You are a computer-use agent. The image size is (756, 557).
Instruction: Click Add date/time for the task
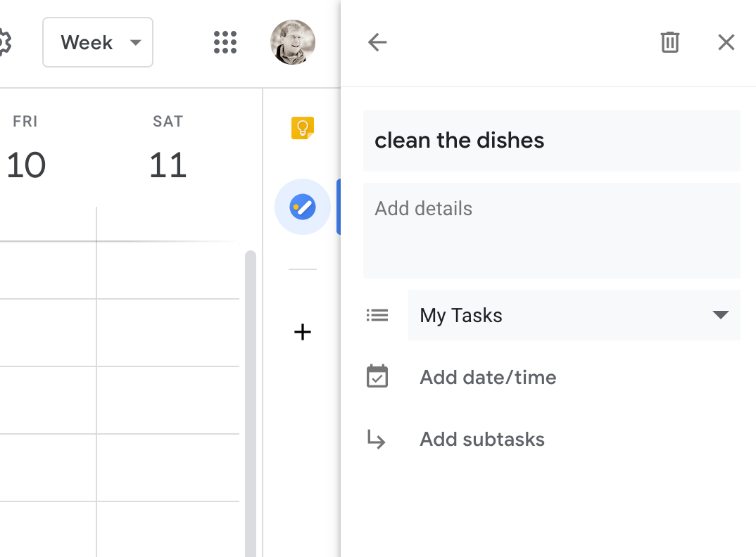tap(488, 378)
